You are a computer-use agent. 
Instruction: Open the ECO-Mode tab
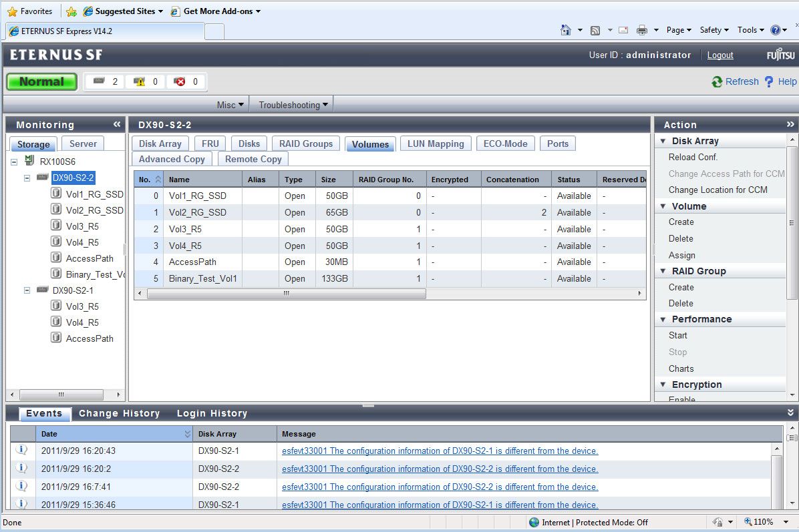coord(506,144)
